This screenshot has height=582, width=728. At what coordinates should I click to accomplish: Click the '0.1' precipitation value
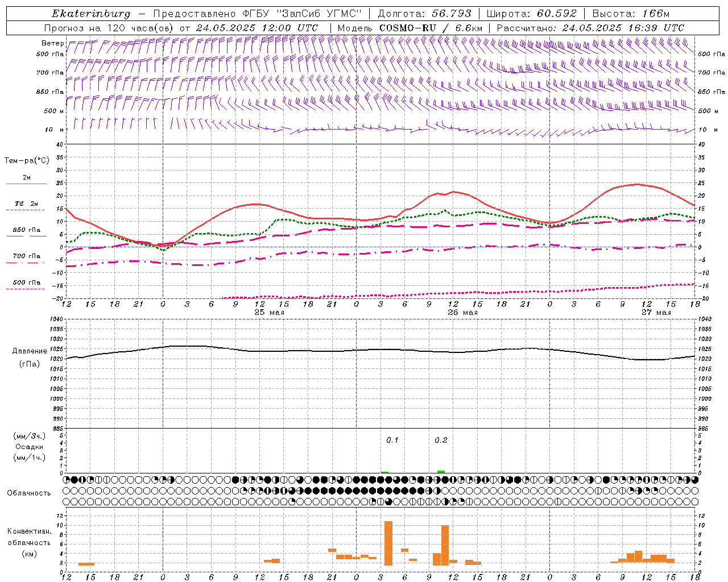point(392,440)
